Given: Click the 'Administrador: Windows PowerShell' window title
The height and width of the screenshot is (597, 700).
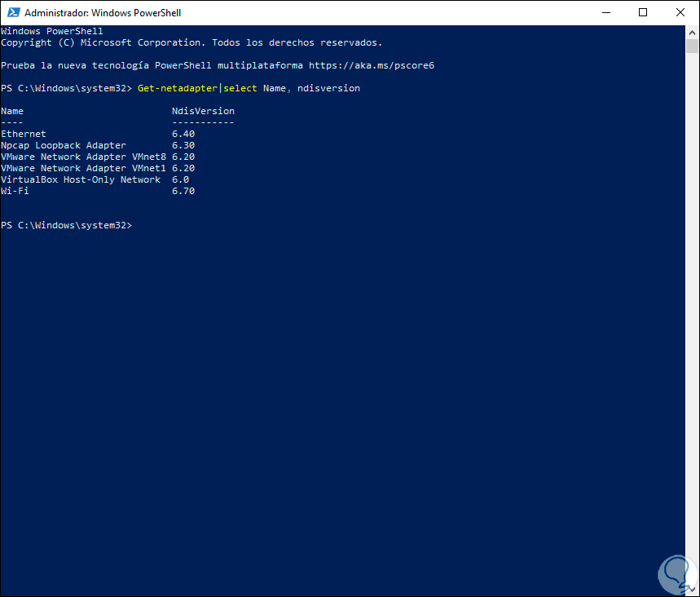Looking at the screenshot, I should tap(103, 13).
